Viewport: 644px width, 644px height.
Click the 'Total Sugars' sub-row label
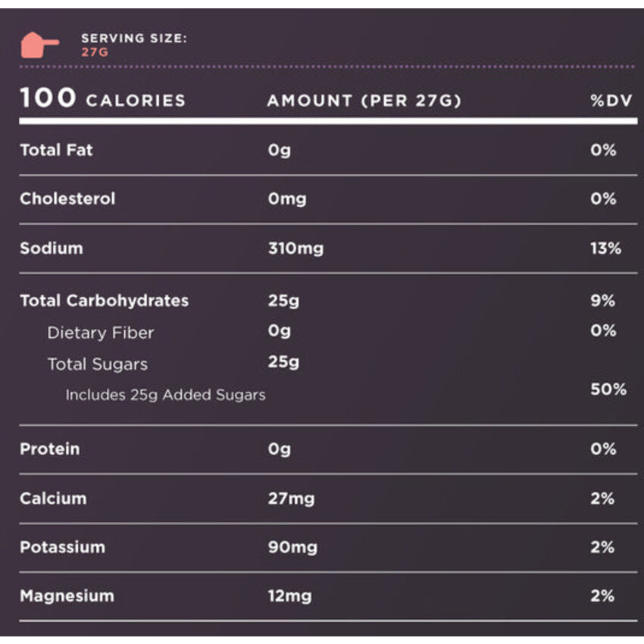point(97,364)
